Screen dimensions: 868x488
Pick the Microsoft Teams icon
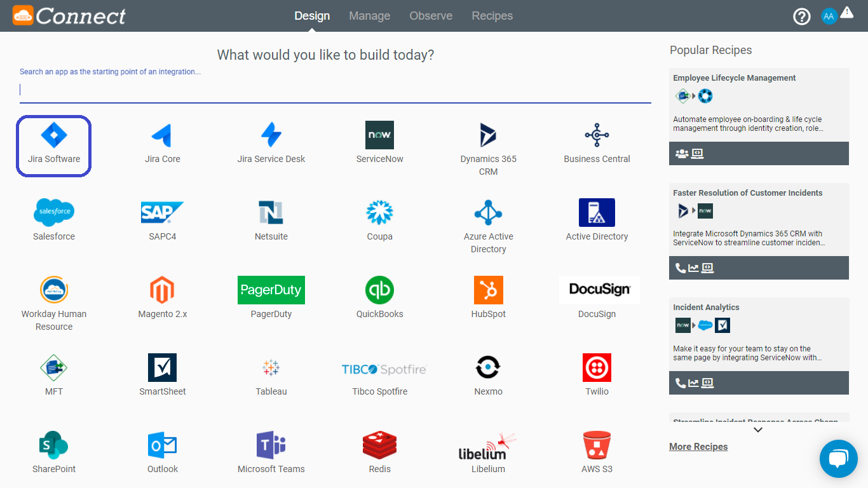pos(271,445)
